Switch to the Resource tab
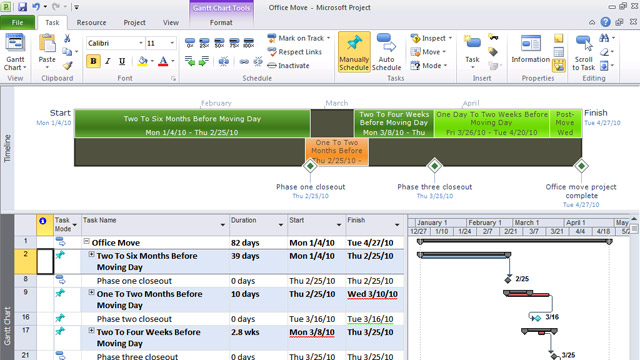640x360 pixels. coord(91,22)
